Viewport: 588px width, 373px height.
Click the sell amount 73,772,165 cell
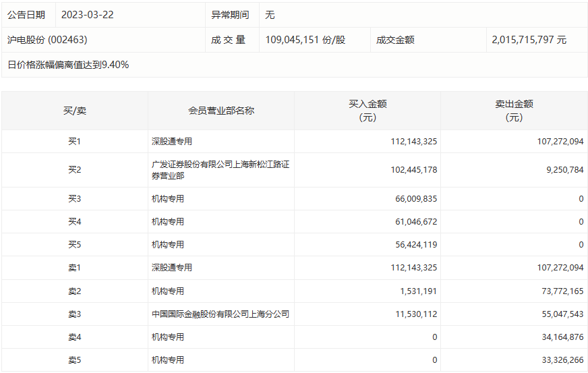[x=560, y=291]
